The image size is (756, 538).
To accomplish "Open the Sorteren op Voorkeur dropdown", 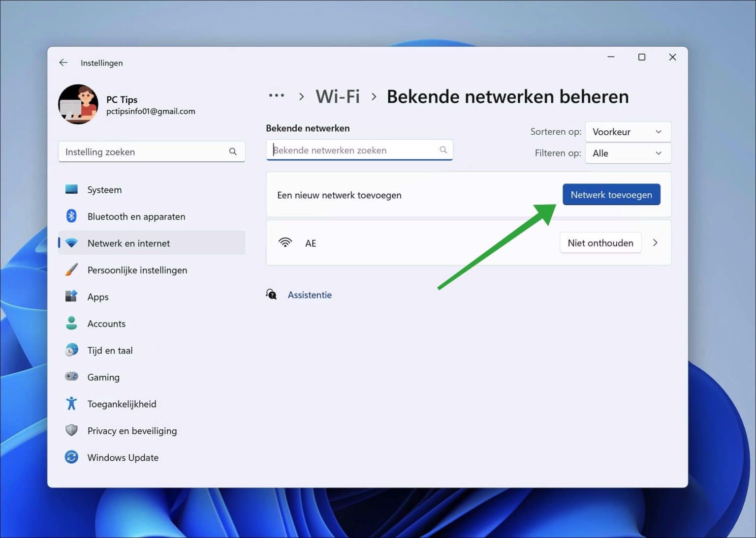I will (x=628, y=131).
